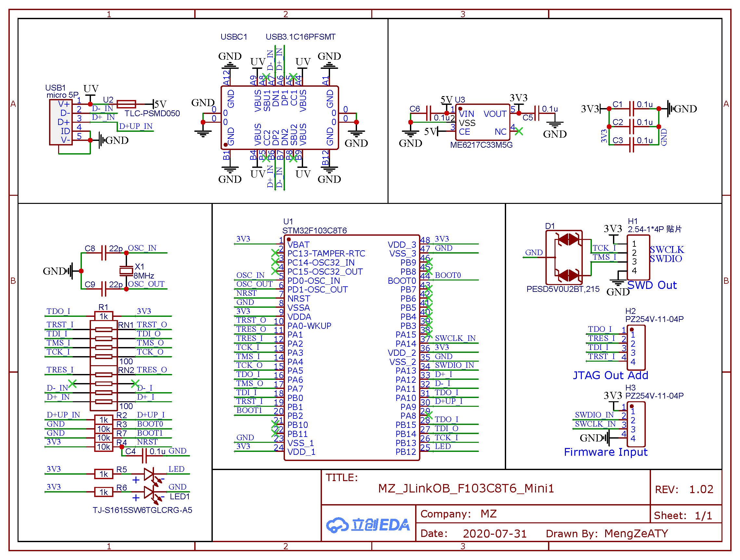This screenshot has width=740, height=560.
Task: Click the STM32F103C8T6 chip U1 body
Action: [x=351, y=348]
